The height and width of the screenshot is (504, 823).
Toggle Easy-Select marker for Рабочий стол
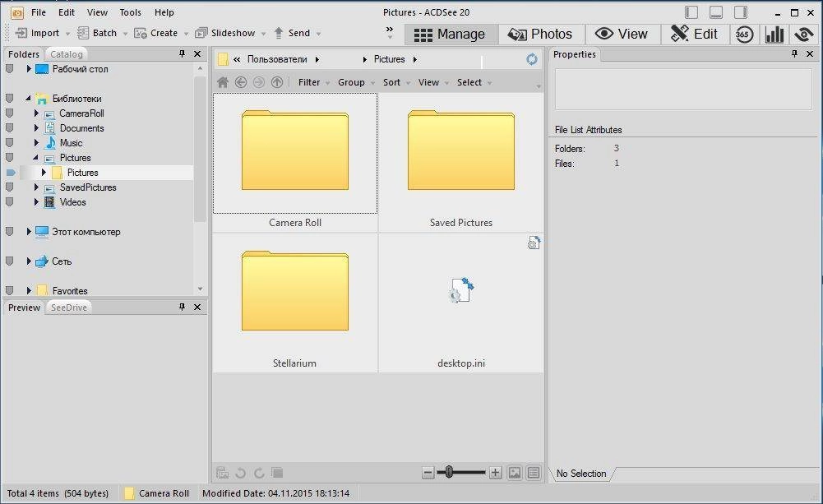coord(9,69)
